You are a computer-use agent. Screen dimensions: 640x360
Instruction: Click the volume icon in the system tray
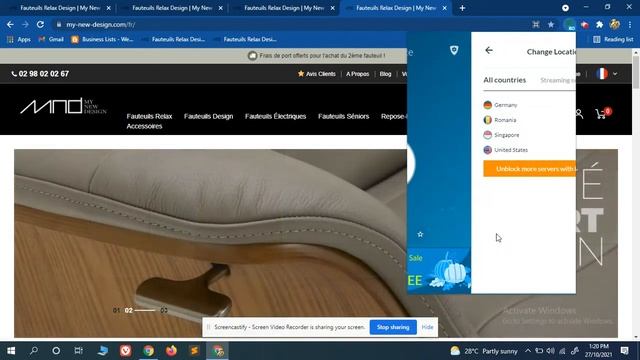(551, 351)
